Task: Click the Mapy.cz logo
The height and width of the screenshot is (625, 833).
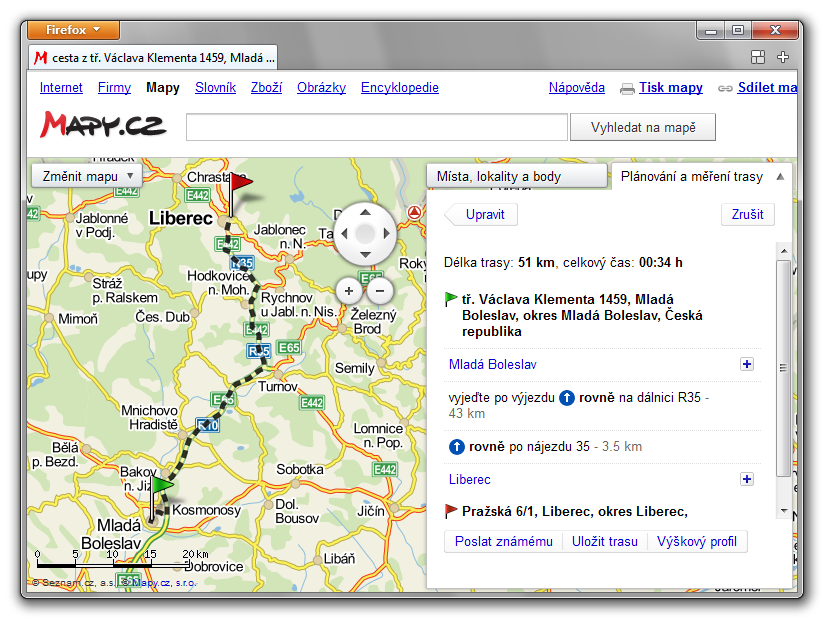Action: click(103, 125)
